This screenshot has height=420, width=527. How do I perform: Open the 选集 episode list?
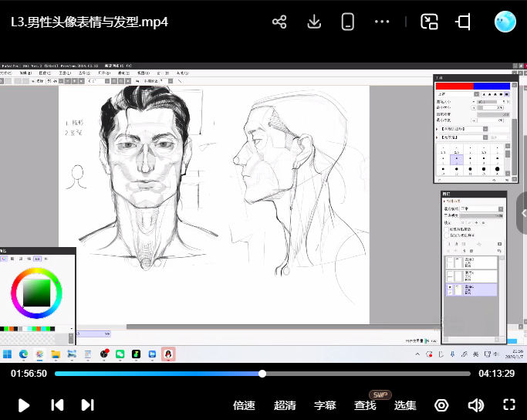click(x=405, y=405)
